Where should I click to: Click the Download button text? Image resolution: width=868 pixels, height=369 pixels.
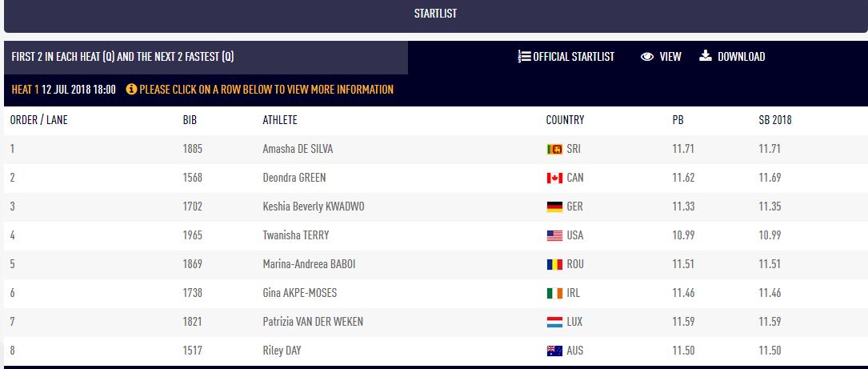(x=742, y=57)
